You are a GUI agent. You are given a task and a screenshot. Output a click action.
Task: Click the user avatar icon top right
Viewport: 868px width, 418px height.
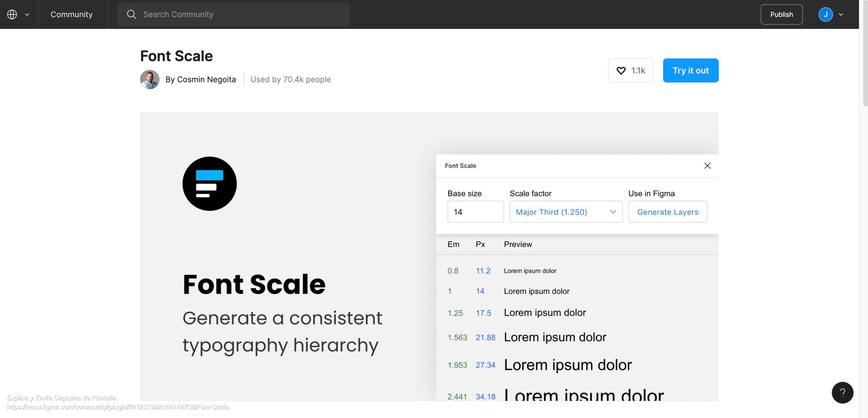coord(826,14)
